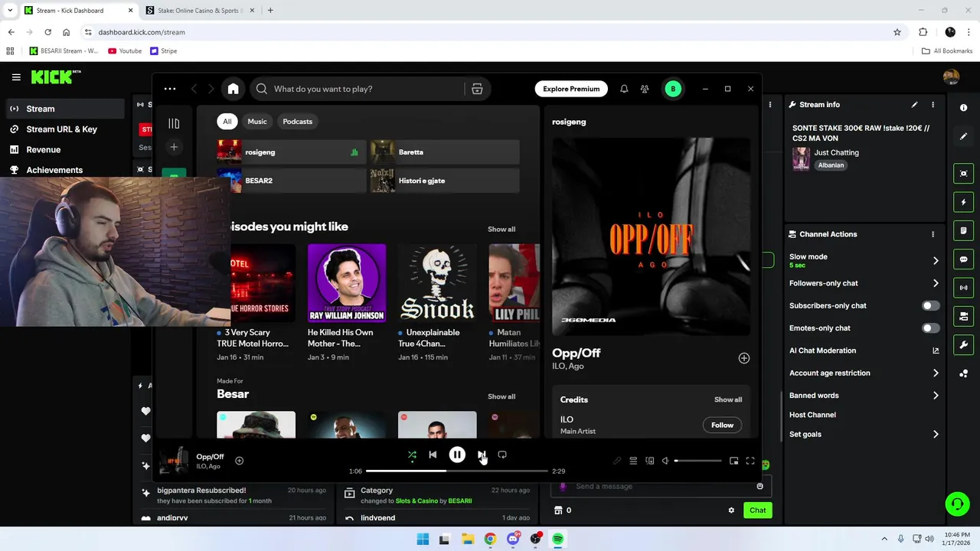This screenshot has width=980, height=551.
Task: Open Baretta playlist tile
Action: (x=445, y=152)
